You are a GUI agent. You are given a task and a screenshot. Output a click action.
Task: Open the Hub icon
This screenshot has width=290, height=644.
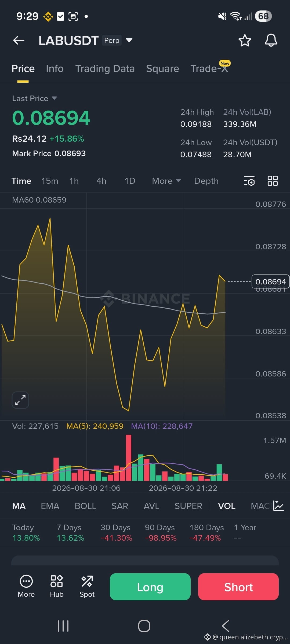[x=57, y=586]
